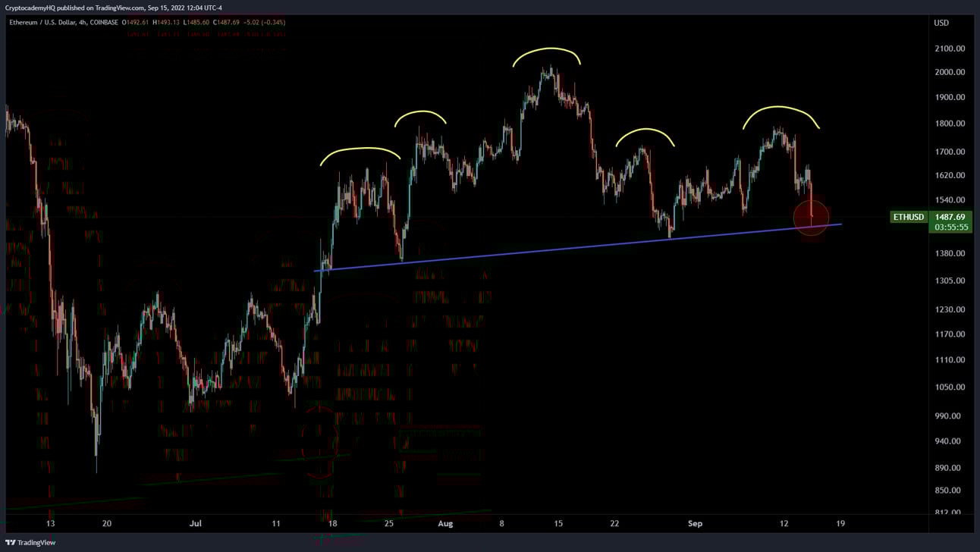Click the green ETHUSD symbol label
This screenshot has height=552, width=980.
[x=909, y=218]
